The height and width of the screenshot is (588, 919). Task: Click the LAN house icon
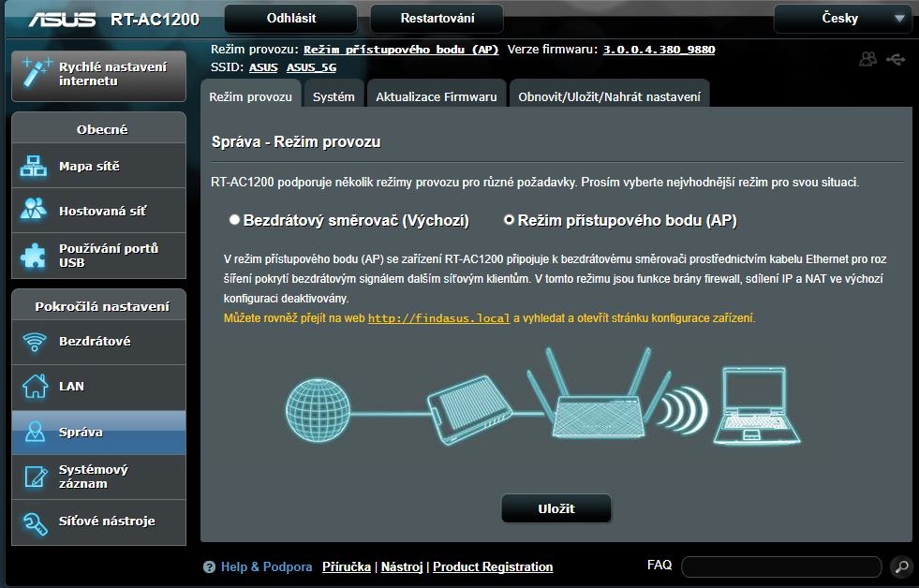tap(35, 386)
